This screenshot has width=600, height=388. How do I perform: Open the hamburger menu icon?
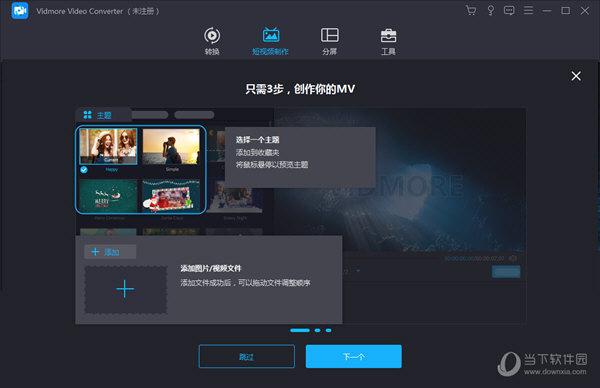tap(528, 10)
